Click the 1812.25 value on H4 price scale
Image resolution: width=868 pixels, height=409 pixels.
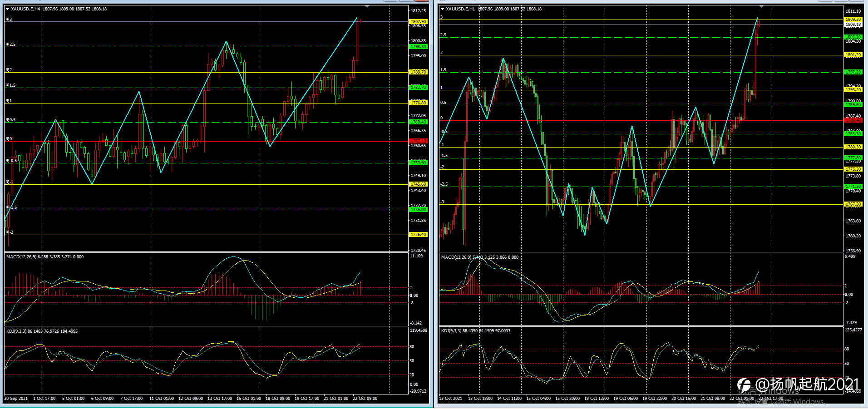coord(418,11)
